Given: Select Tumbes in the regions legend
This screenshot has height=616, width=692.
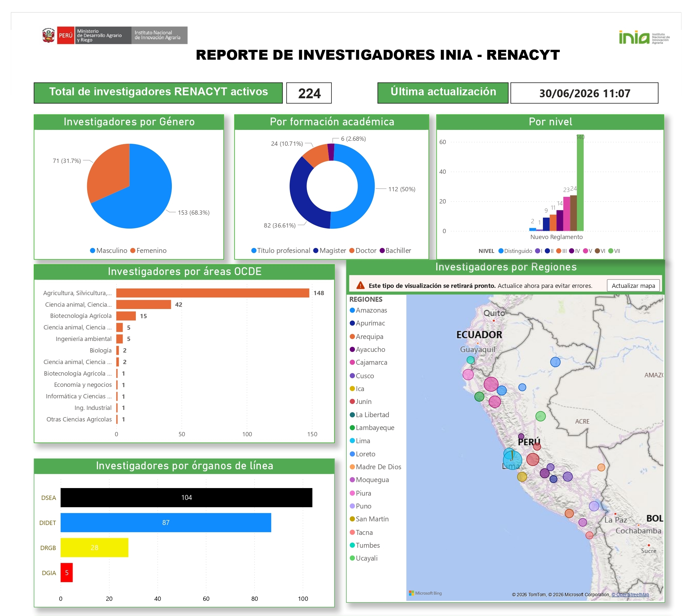Looking at the screenshot, I should pos(364,545).
